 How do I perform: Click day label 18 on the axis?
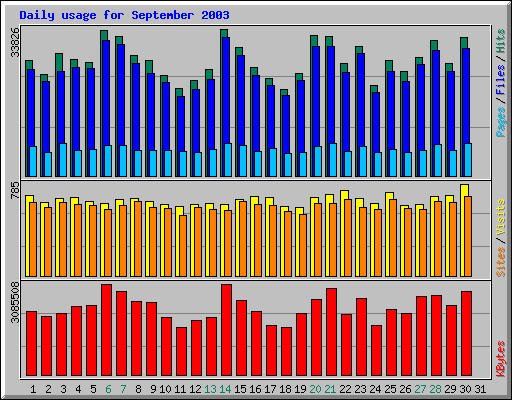coord(285,389)
